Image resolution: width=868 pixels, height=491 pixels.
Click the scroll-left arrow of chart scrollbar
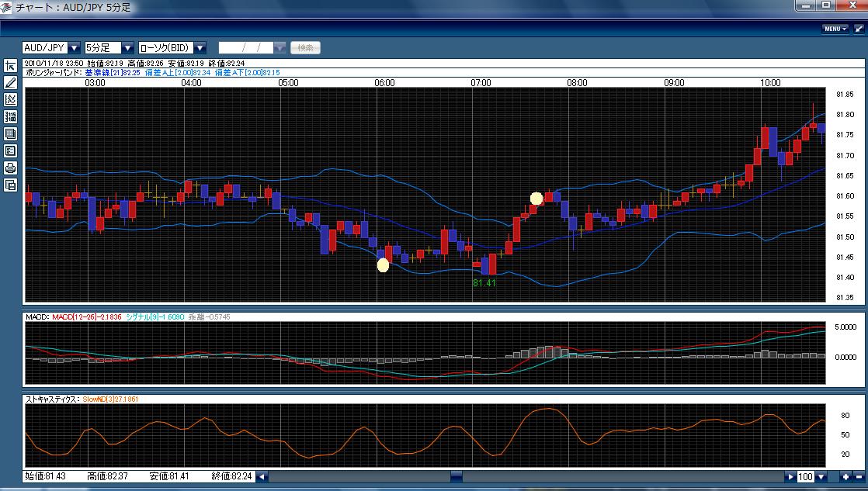click(262, 476)
